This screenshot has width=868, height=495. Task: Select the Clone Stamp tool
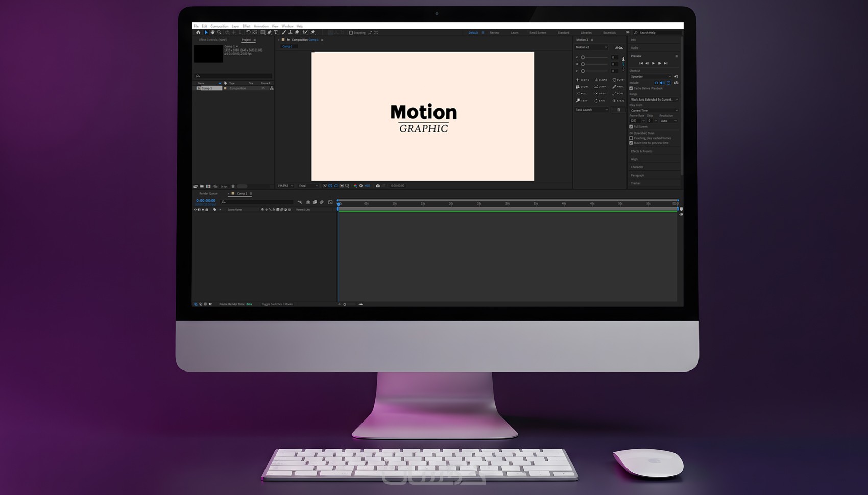pyautogui.click(x=291, y=32)
